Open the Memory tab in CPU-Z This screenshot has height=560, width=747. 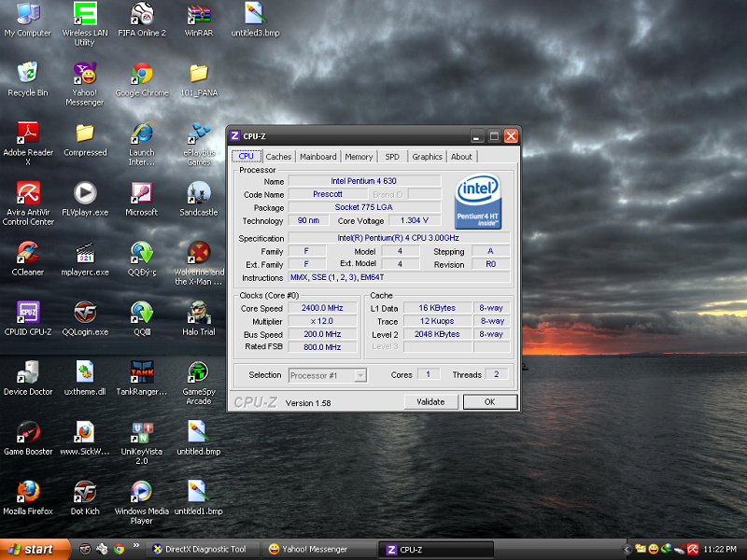[359, 157]
